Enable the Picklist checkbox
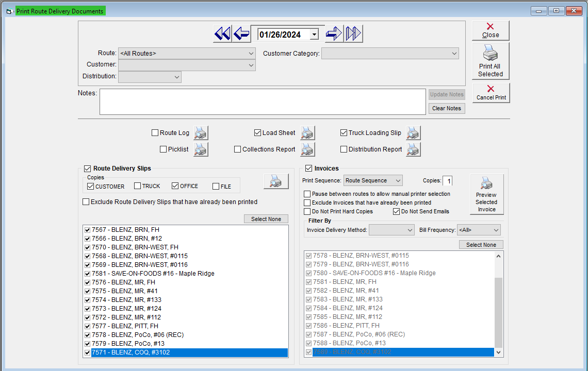Screen dimensions: 588x371 point(163,149)
